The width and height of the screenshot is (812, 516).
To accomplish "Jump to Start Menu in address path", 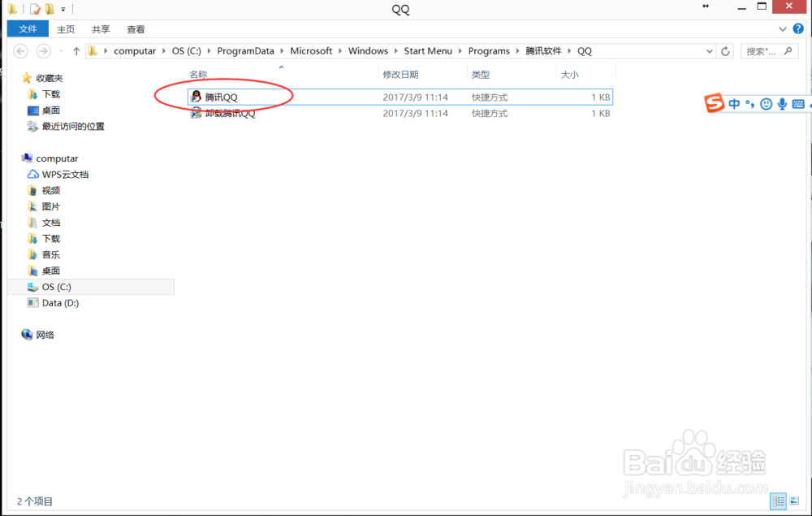I will click(428, 50).
